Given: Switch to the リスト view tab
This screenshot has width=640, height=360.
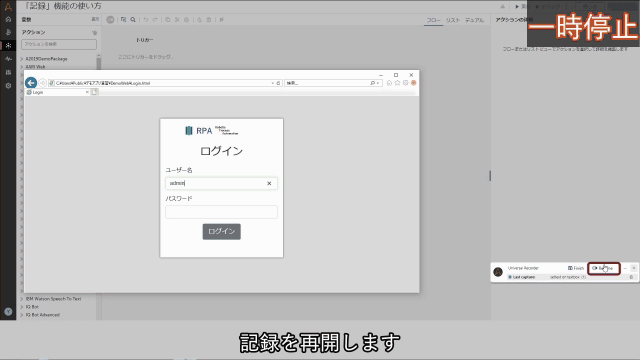Looking at the screenshot, I should click(x=453, y=20).
